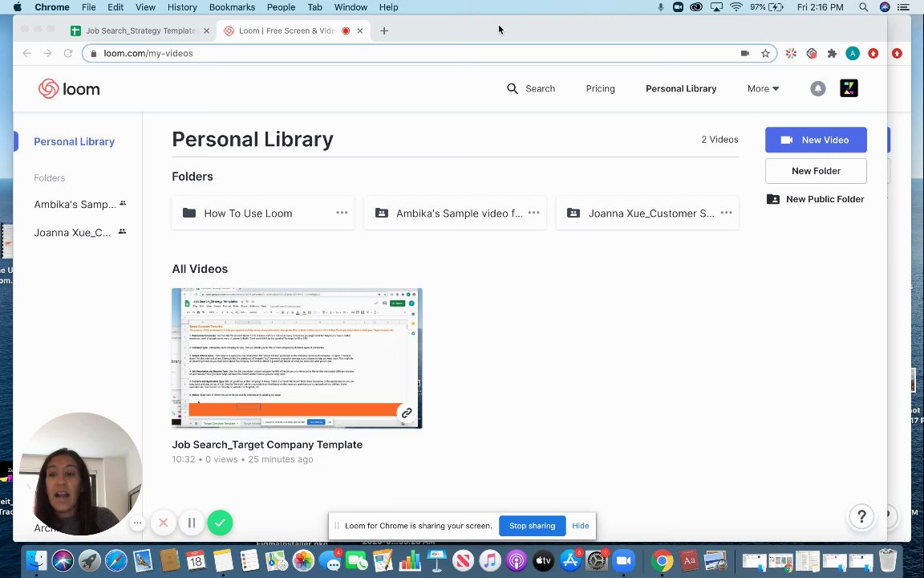
Task: Open Ambika's Samp... sidebar folder
Action: click(79, 204)
